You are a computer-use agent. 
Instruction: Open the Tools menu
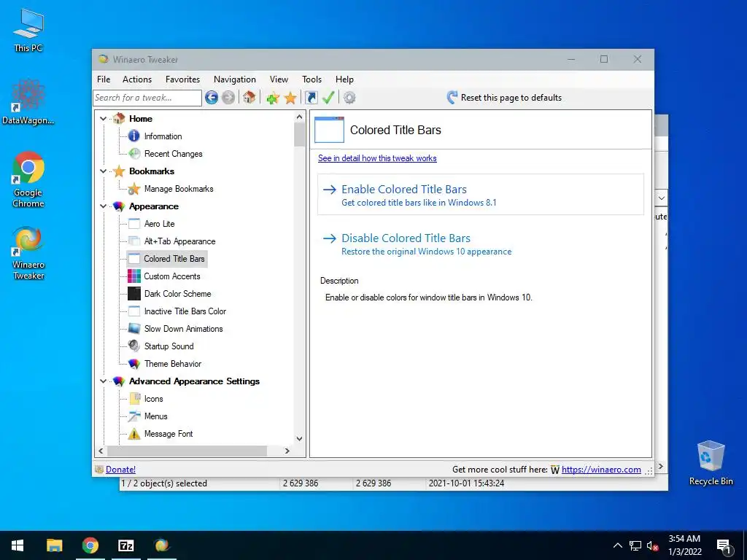coord(311,79)
